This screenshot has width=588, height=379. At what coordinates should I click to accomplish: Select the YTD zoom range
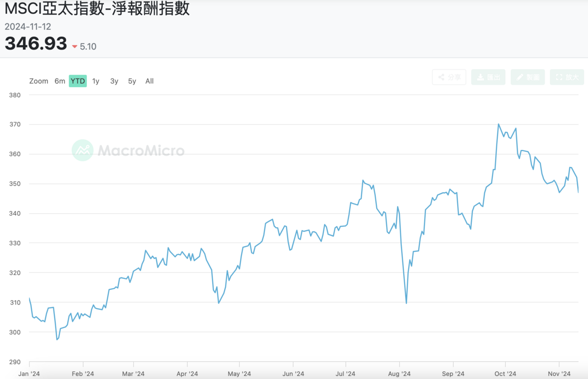click(77, 81)
